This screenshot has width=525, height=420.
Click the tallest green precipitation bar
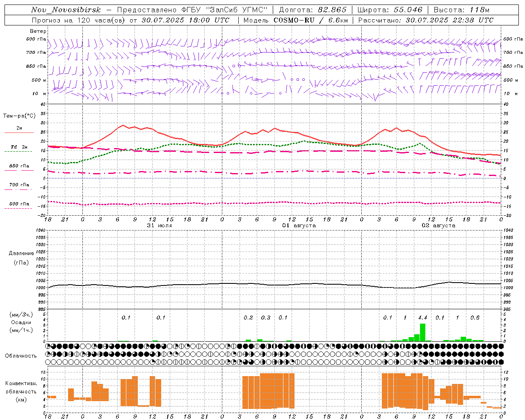pyautogui.click(x=422, y=332)
